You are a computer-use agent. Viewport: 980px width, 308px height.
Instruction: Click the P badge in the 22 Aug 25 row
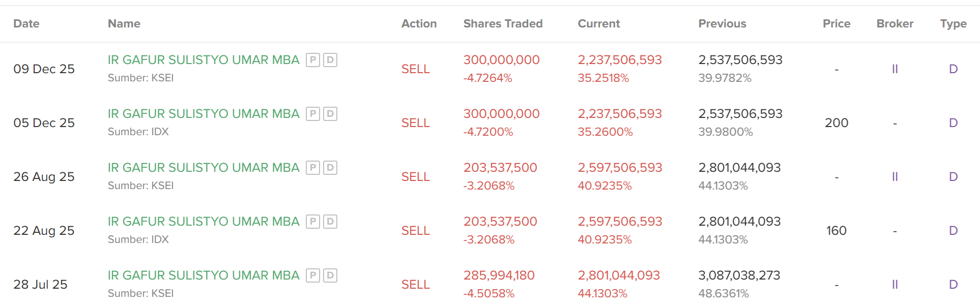(313, 222)
